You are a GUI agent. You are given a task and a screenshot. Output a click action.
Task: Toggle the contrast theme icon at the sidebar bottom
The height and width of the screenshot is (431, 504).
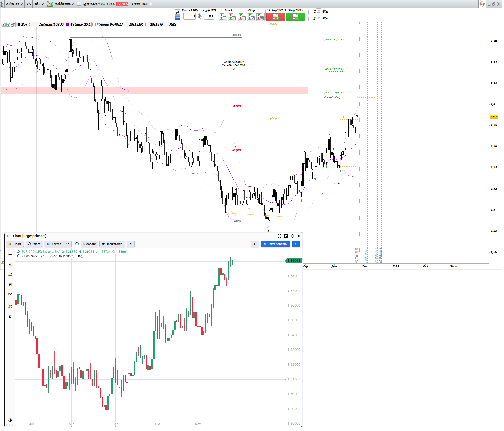click(10, 420)
